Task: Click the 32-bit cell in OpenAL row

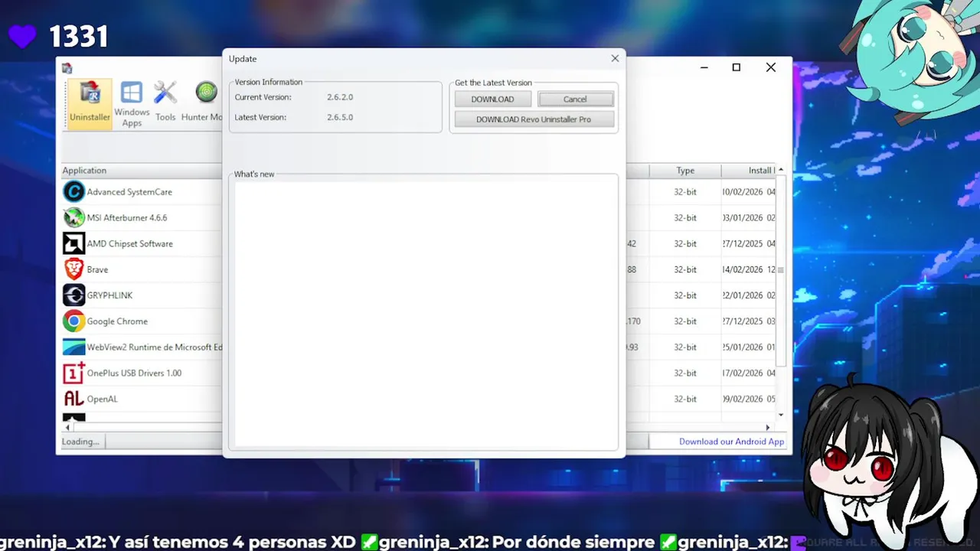Action: click(685, 399)
